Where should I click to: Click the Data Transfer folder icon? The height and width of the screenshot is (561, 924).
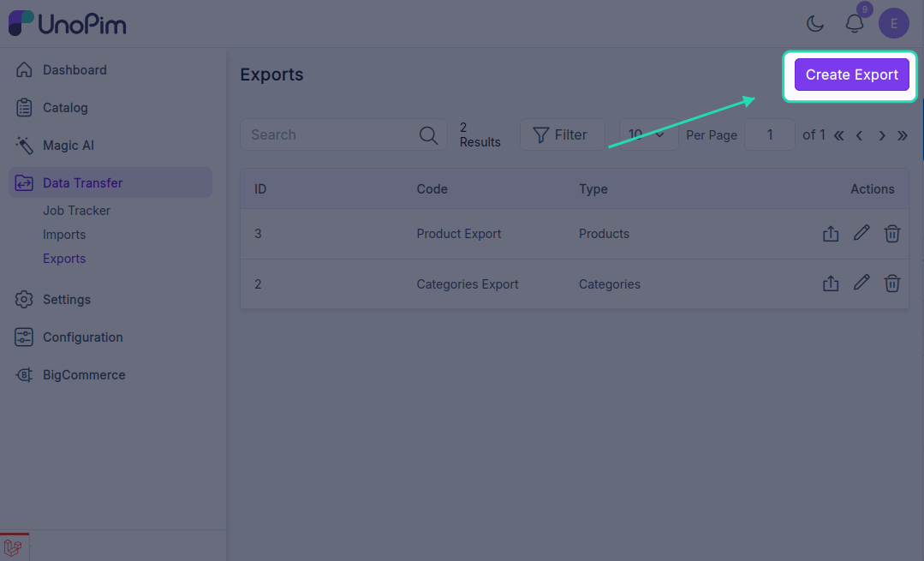[24, 183]
